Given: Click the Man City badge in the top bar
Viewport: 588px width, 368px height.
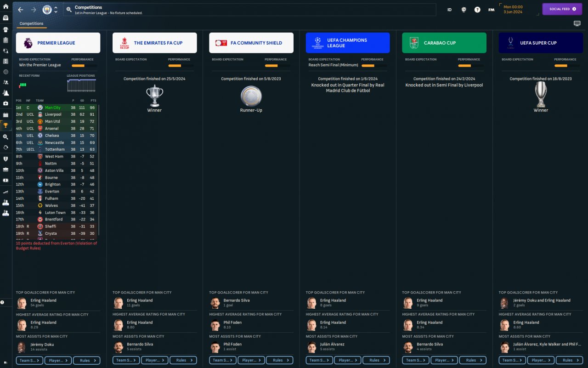Looking at the screenshot, I should [47, 10].
